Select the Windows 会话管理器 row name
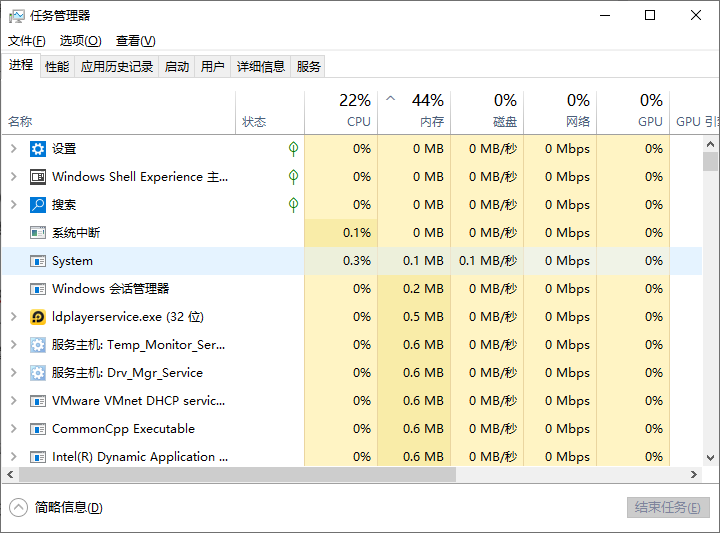Screen dimensions: 720x533 (x=111, y=289)
